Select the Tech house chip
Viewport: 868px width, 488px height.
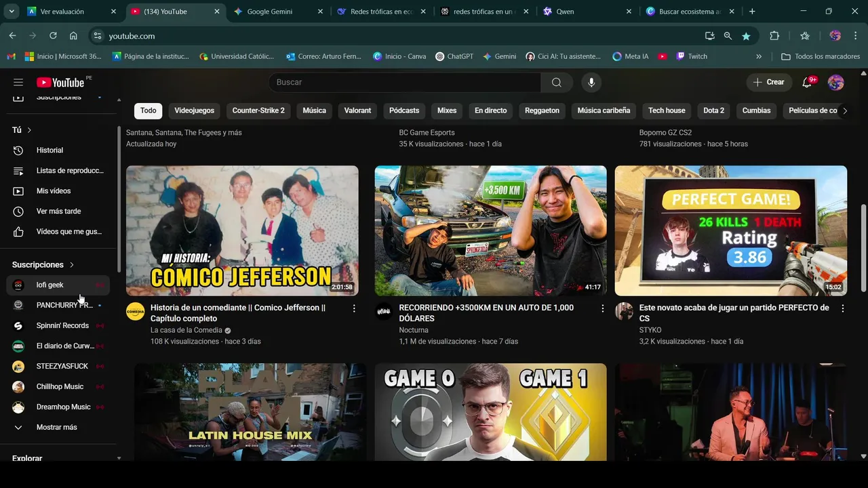click(667, 110)
